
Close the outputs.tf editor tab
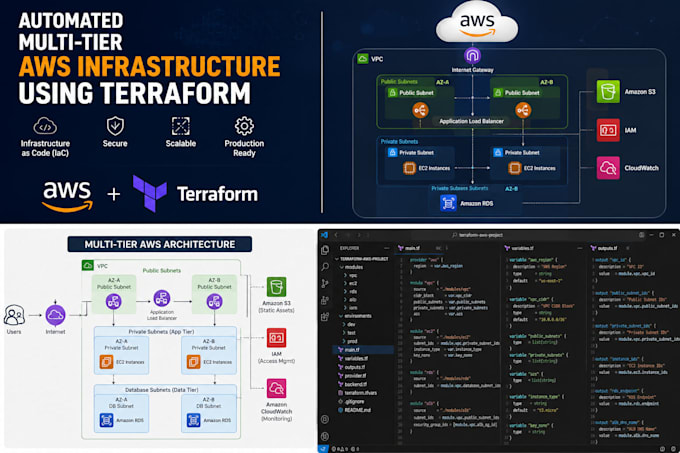(x=627, y=248)
